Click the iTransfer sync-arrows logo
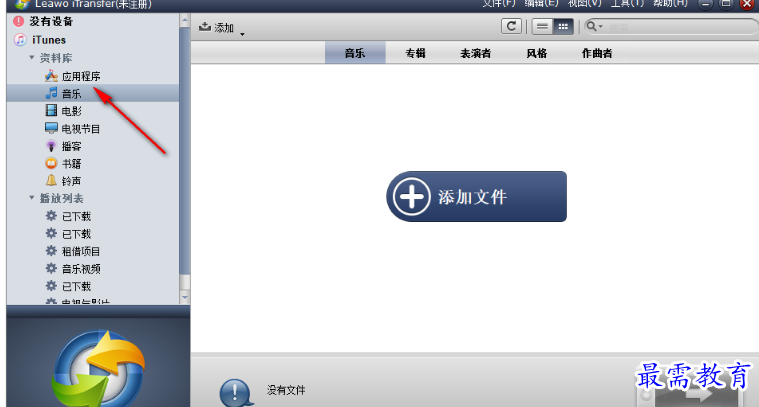 click(x=98, y=369)
